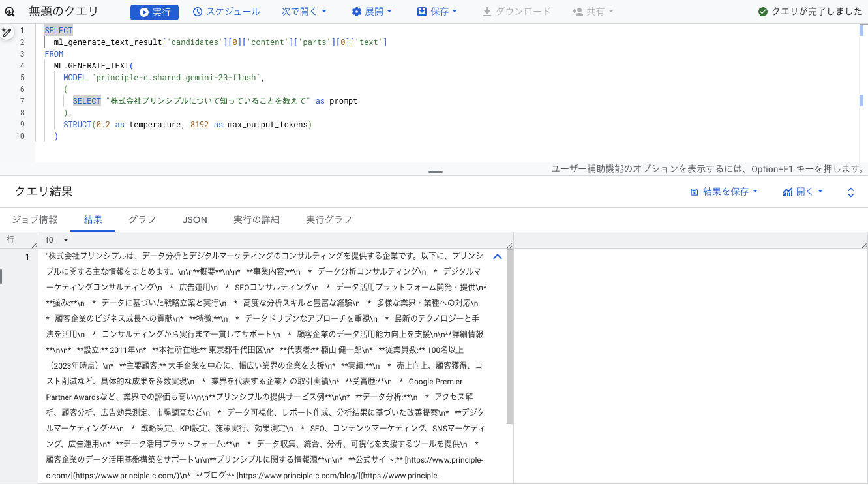Run the query with 実行 button

pyautogui.click(x=154, y=12)
